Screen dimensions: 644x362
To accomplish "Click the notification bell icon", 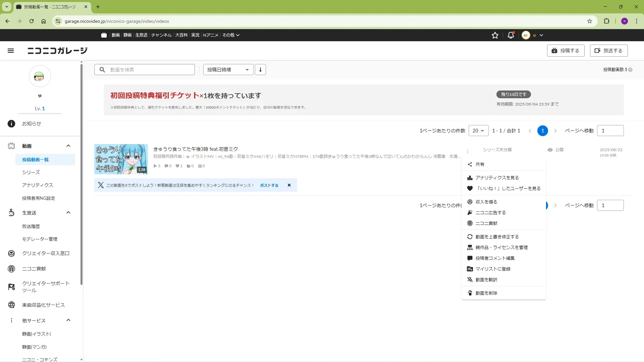I will (x=511, y=35).
